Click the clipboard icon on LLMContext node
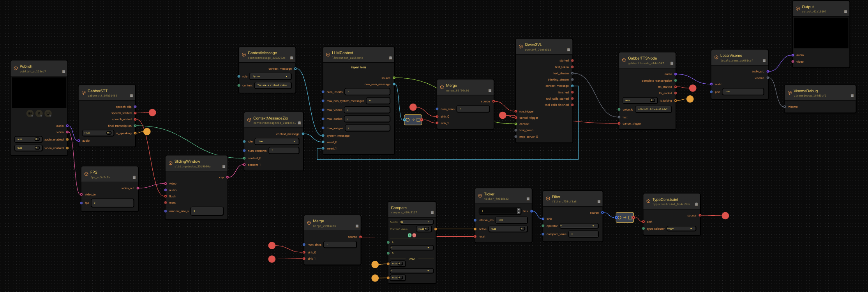Image resolution: width=868 pixels, height=292 pixels. coord(390,58)
